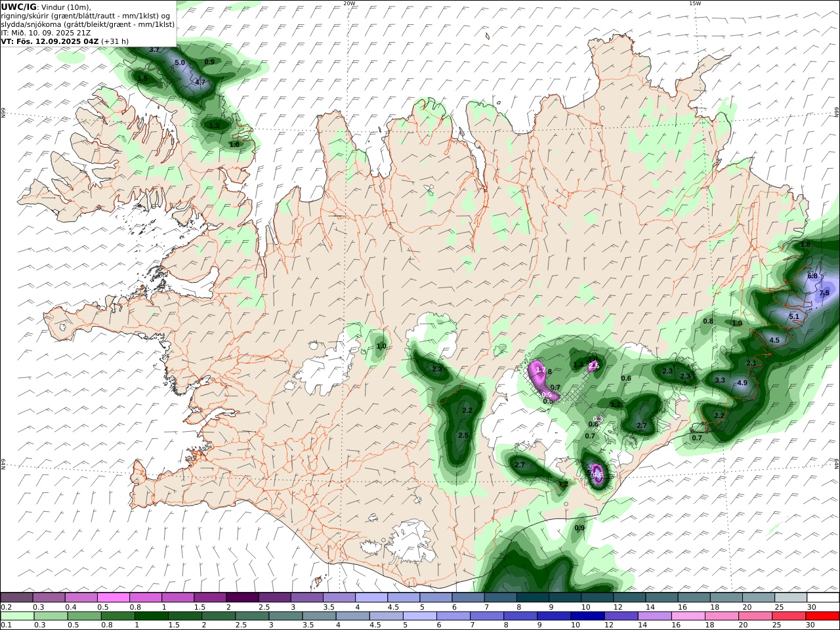Screen dimensions: 840x630
Task: Click the UWC/IG title text
Action: (x=19, y=7)
